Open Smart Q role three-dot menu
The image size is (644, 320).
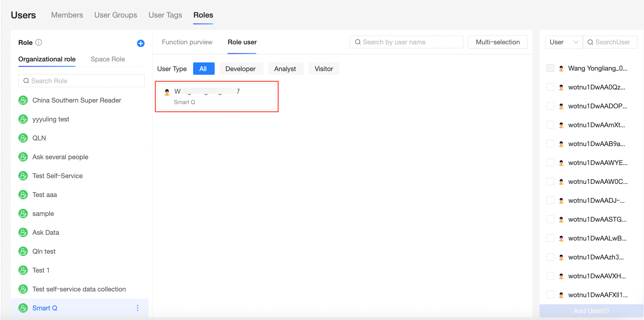pos(138,308)
